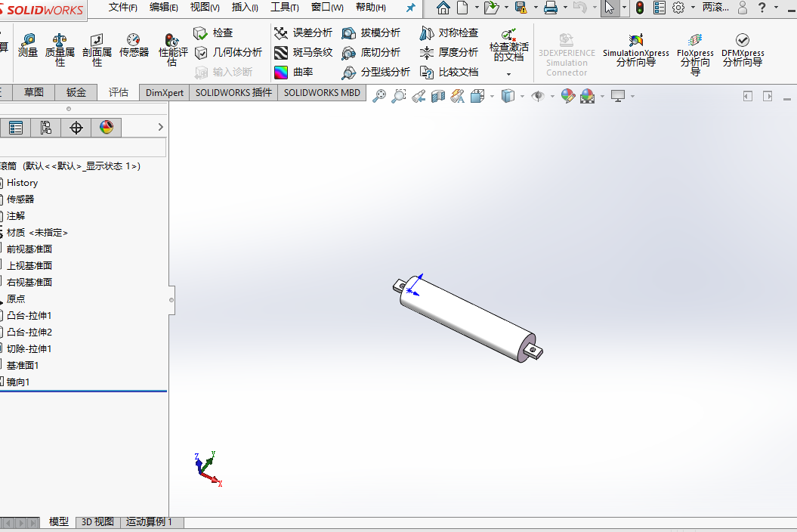
Task: Click the Rebuild traffic light icon
Action: click(640, 8)
